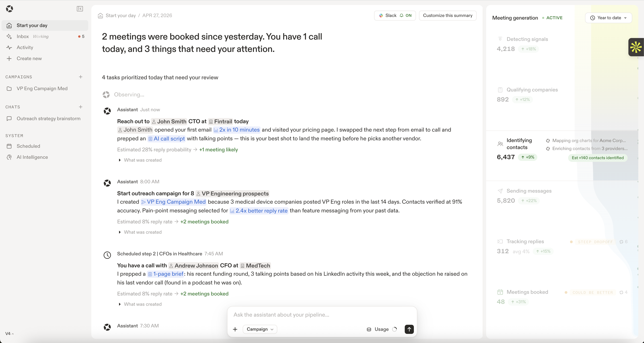The image size is (644, 343).
Task: Open the Start your day page
Action: coord(45,25)
